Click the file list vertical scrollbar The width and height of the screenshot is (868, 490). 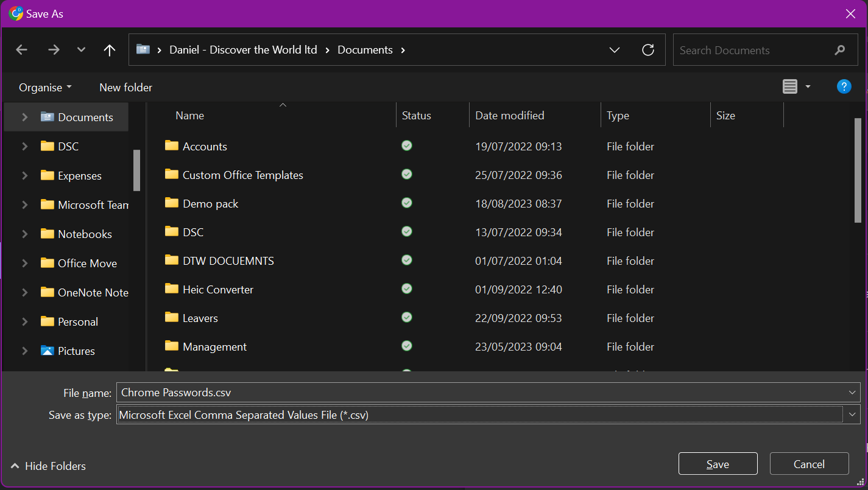(858, 170)
